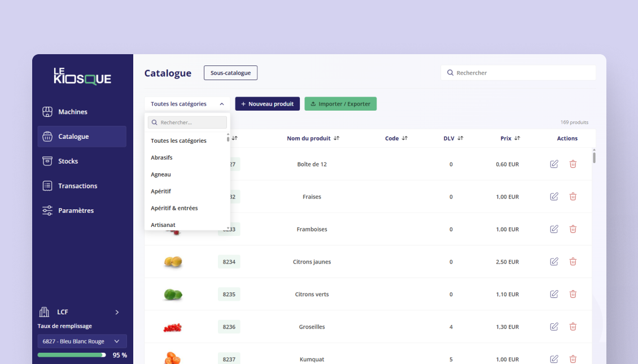Click the product table scrollbar
Screen dimensions: 638x364
594,157
